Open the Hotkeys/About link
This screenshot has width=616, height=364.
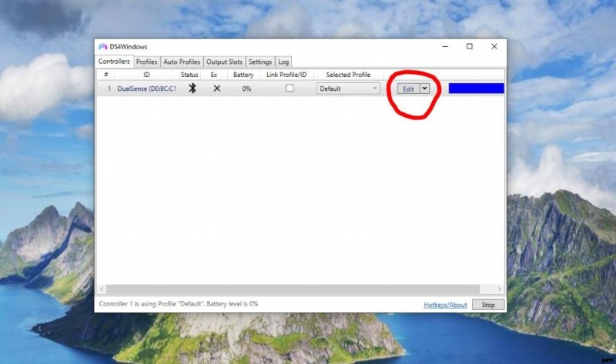coord(445,305)
